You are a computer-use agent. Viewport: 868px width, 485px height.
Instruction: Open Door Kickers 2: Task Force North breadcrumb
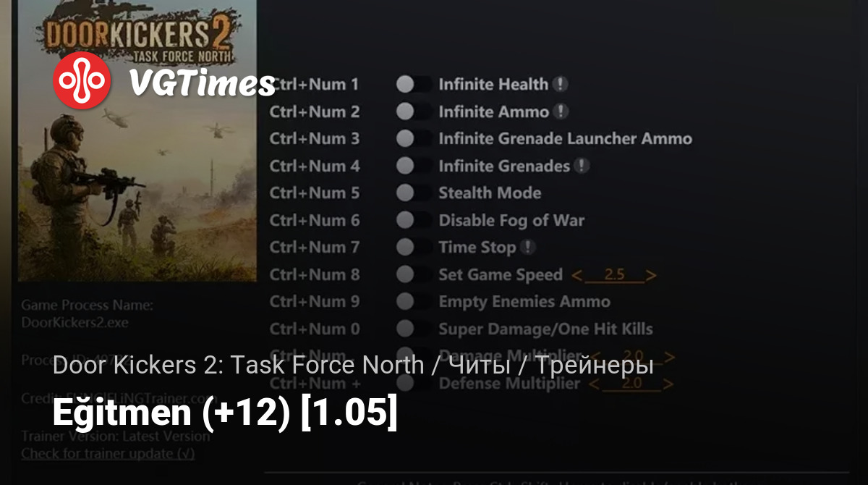click(x=239, y=366)
